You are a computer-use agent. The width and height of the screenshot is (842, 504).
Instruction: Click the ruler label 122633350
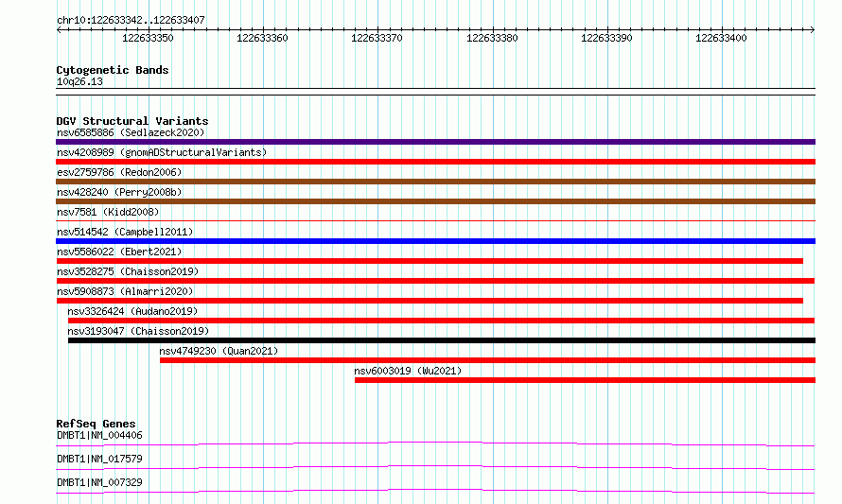(x=148, y=38)
